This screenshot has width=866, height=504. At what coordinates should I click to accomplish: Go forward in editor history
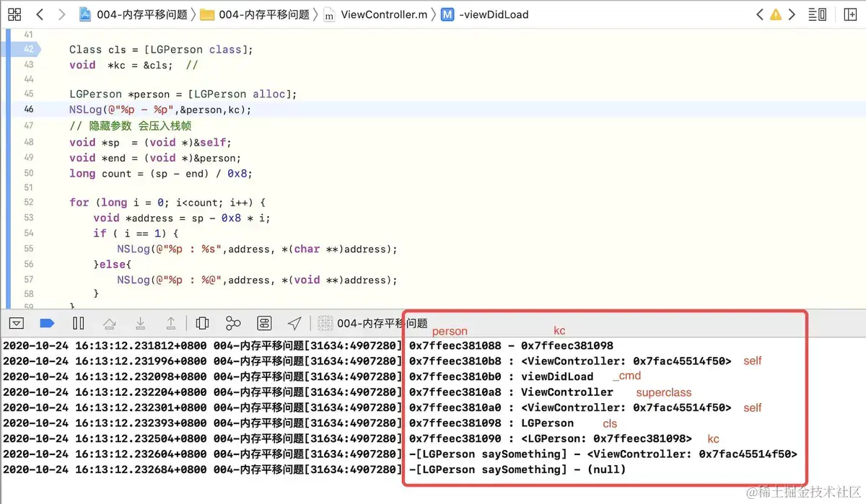click(x=61, y=14)
